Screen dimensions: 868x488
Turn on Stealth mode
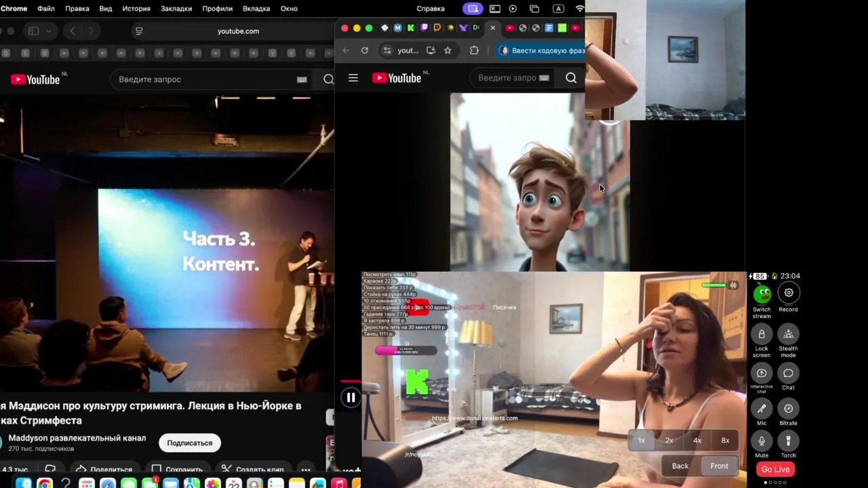coord(788,334)
